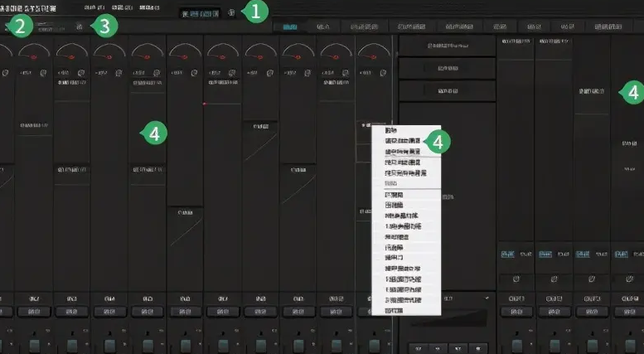The width and height of the screenshot is (644, 354).
Task: Click the small icon beside green marker 1
Action: (x=231, y=12)
